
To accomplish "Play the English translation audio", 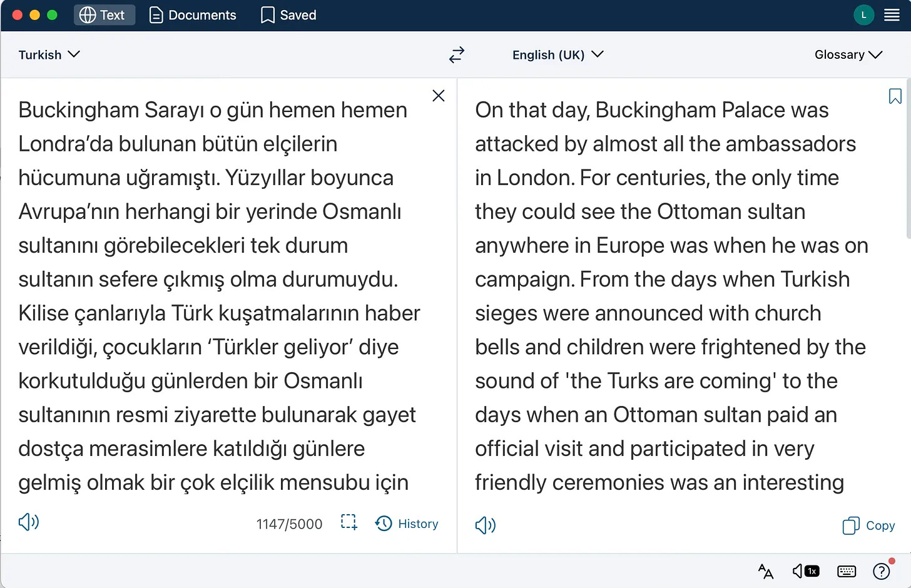I will 485,525.
